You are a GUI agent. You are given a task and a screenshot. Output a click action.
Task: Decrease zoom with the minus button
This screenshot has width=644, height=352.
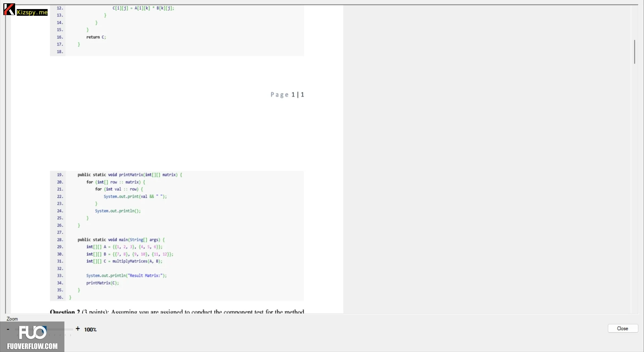tap(8, 330)
